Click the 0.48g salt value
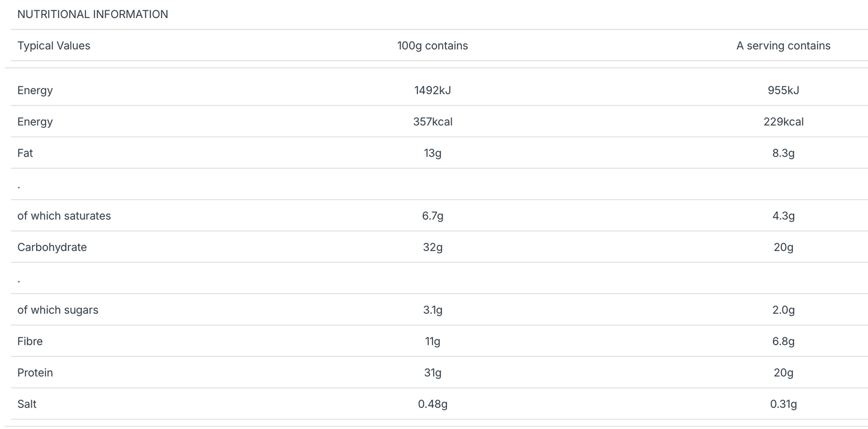This screenshot has height=429, width=868. pyautogui.click(x=432, y=404)
